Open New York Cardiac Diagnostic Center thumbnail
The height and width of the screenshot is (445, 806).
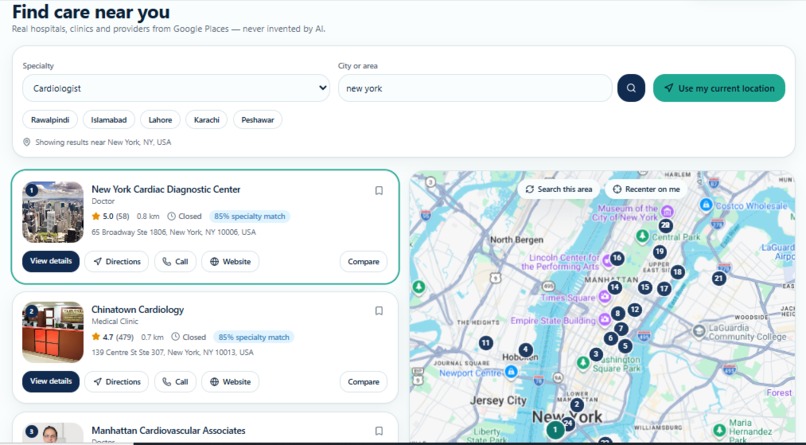(x=53, y=212)
